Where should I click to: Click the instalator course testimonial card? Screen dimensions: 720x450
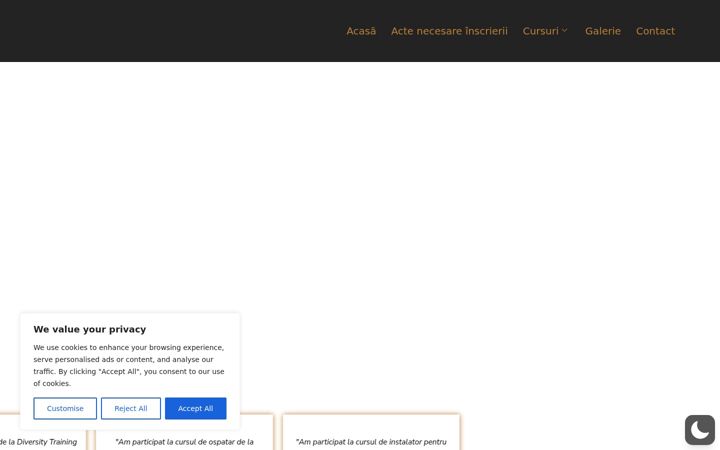click(371, 432)
